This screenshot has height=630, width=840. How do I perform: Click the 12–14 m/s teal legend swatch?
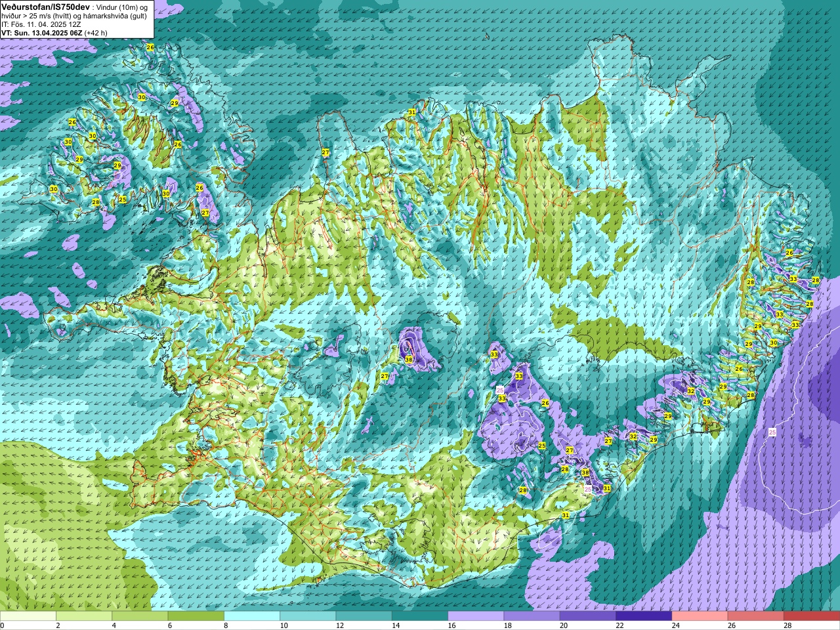pos(364,616)
